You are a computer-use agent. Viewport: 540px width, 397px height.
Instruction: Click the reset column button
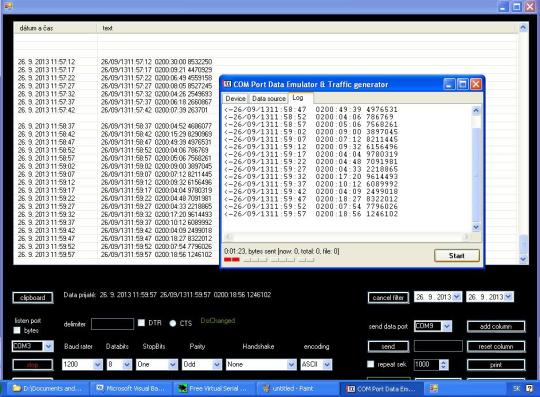tap(496, 346)
